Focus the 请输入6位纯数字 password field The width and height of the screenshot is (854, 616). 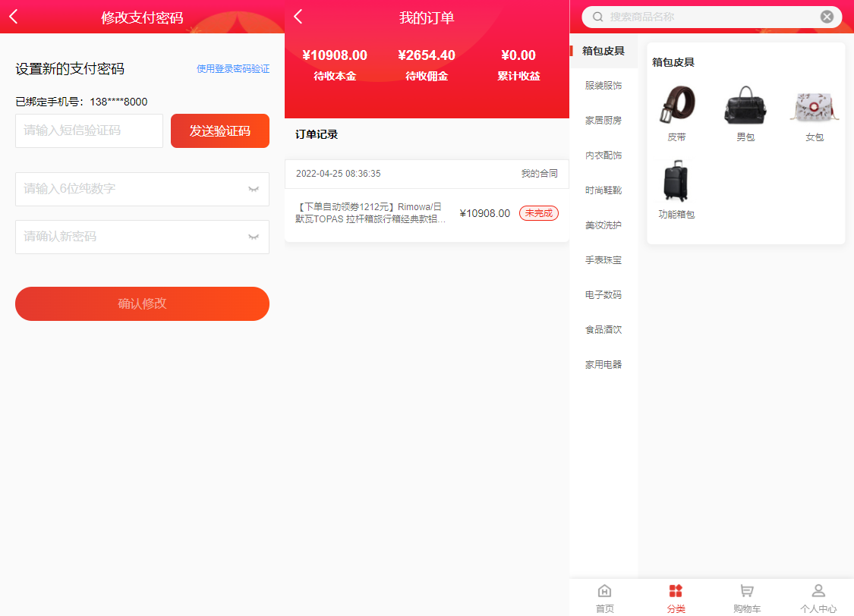pos(142,190)
